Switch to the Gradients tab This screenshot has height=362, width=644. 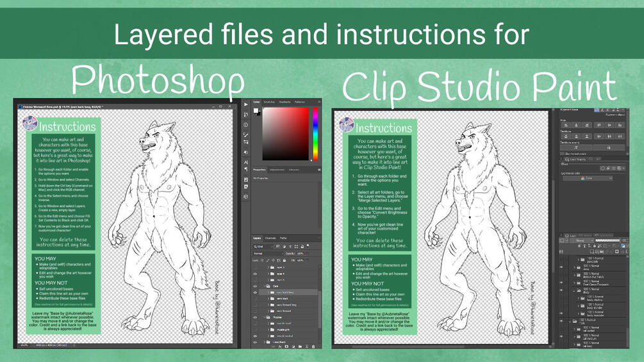[x=285, y=102]
